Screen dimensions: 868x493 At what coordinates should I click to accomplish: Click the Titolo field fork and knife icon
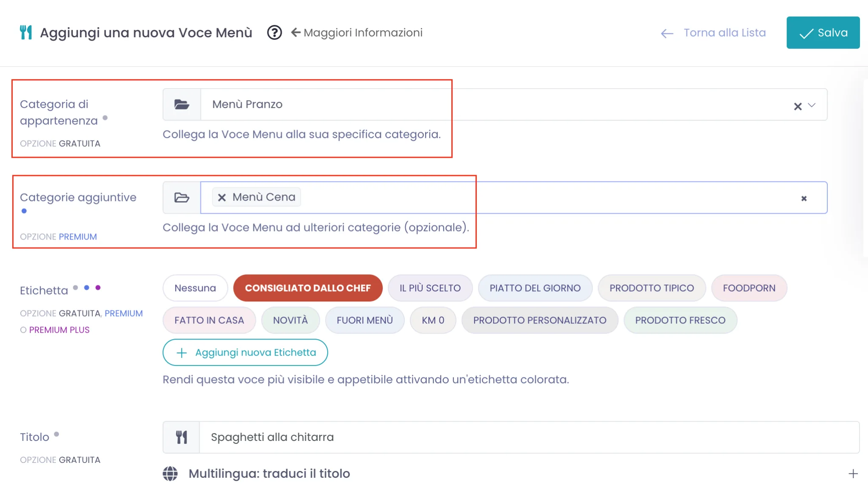181,437
